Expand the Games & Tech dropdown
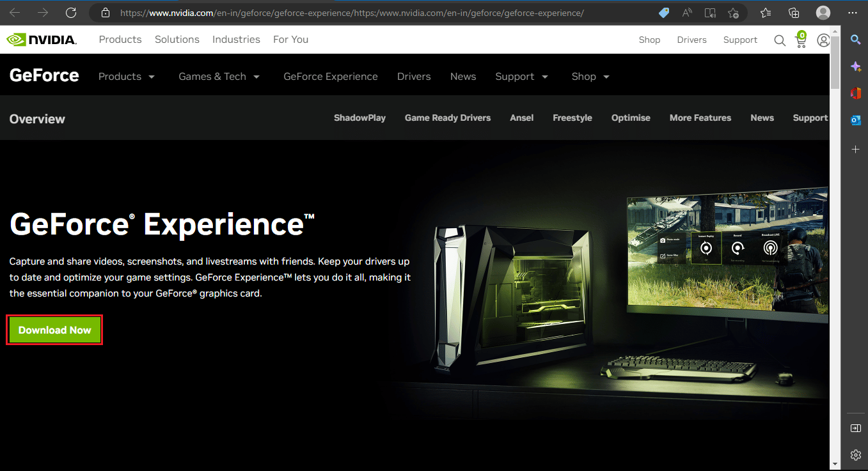 click(x=219, y=76)
